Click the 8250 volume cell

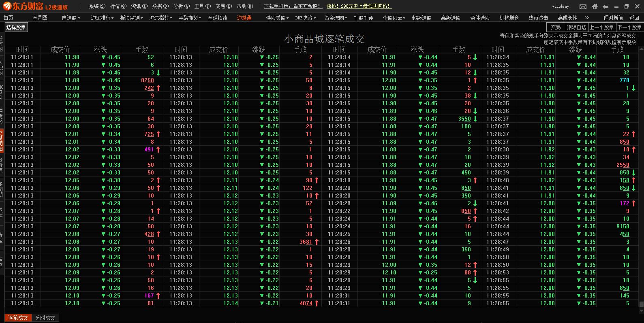point(147,80)
